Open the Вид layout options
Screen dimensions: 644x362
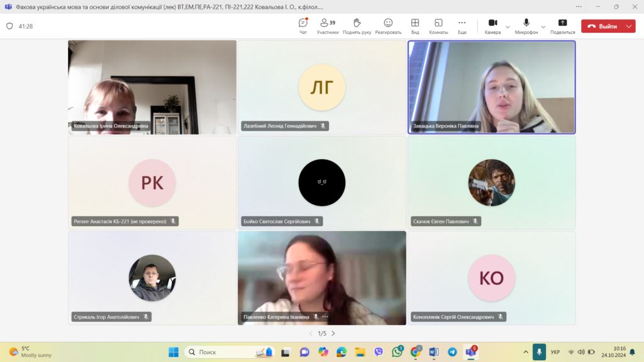[x=415, y=26]
